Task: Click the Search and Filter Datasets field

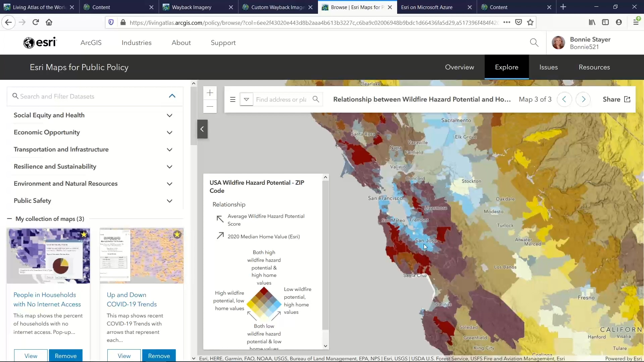Action: click(x=91, y=96)
